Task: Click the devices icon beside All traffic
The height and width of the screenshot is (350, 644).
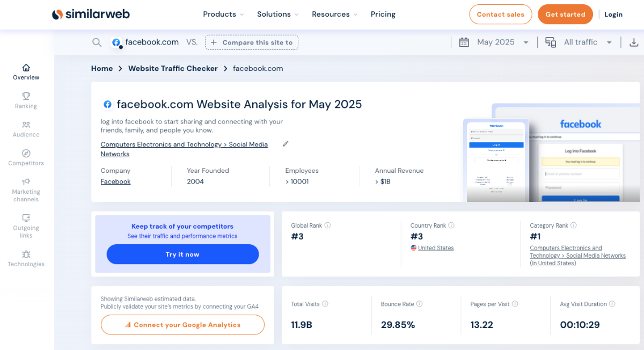Action: tap(551, 42)
